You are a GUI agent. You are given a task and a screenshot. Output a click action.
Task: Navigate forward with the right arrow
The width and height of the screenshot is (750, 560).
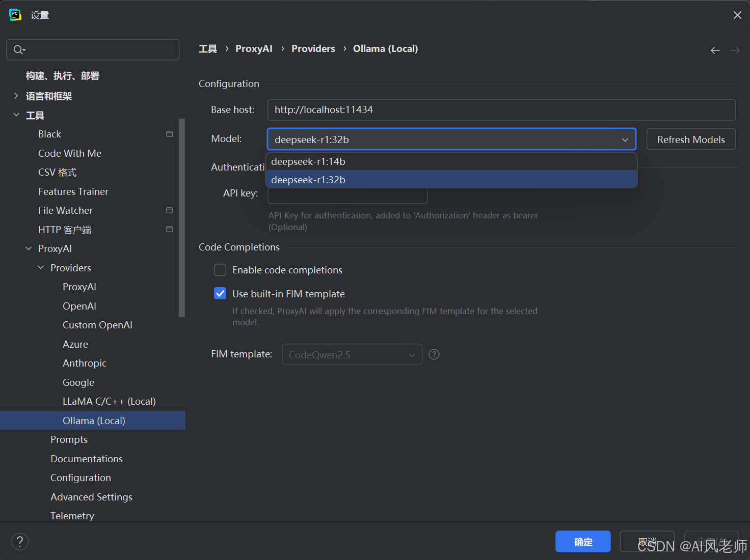(x=735, y=50)
